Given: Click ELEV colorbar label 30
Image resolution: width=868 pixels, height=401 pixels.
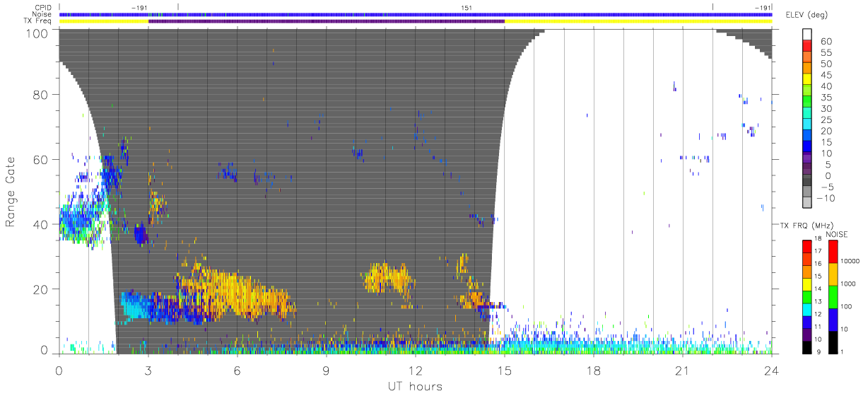Looking at the screenshot, I should [x=826, y=108].
